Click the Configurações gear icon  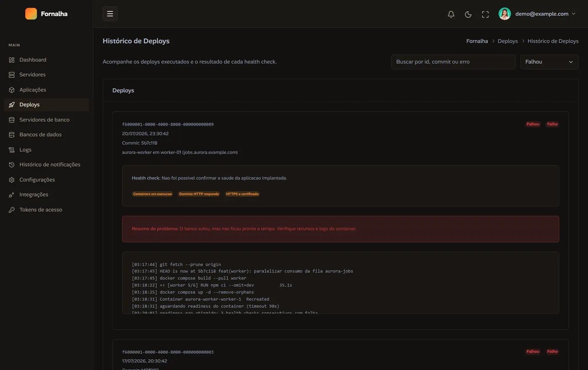pyautogui.click(x=12, y=180)
